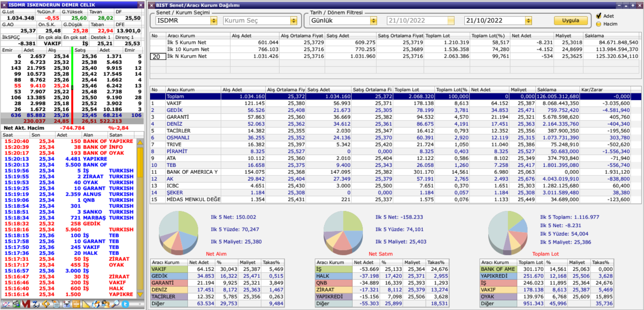
Task: Open the ISDMR stock symbol dropdown
Action: (214, 20)
